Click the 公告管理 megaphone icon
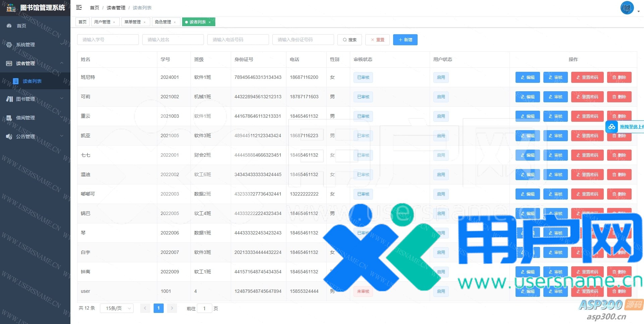This screenshot has height=324, width=644. pyautogui.click(x=9, y=137)
